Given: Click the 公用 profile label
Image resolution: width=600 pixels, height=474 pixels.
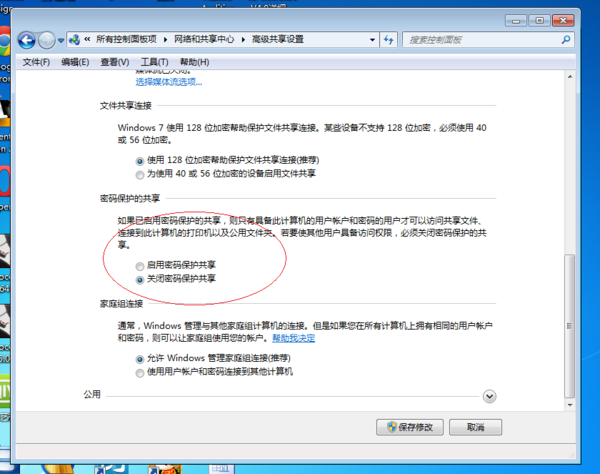Looking at the screenshot, I should coord(92,394).
